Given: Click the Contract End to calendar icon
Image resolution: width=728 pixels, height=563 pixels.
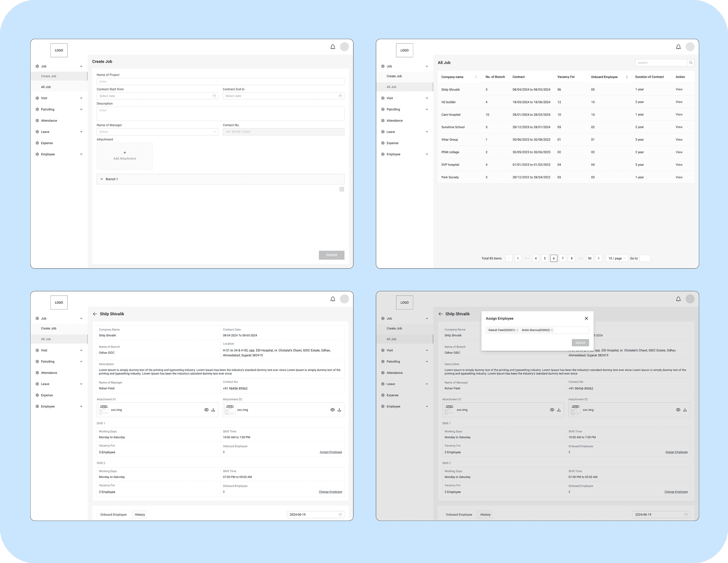Looking at the screenshot, I should pyautogui.click(x=340, y=96).
